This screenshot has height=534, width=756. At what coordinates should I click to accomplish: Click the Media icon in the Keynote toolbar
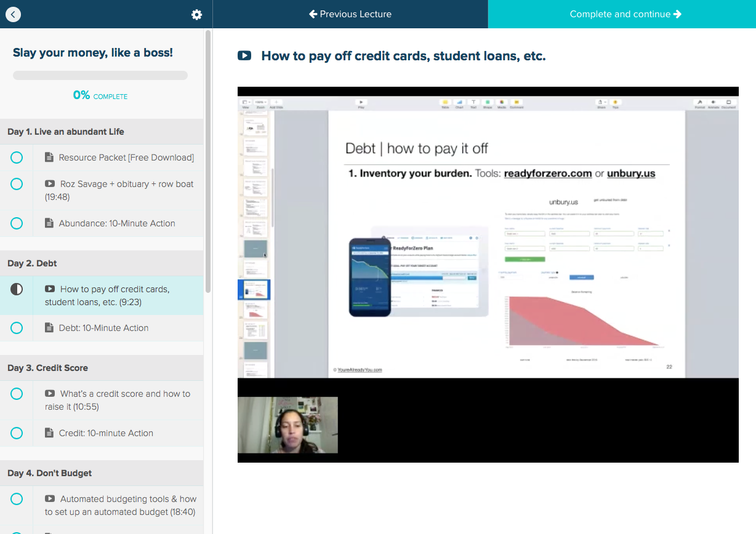tap(502, 103)
